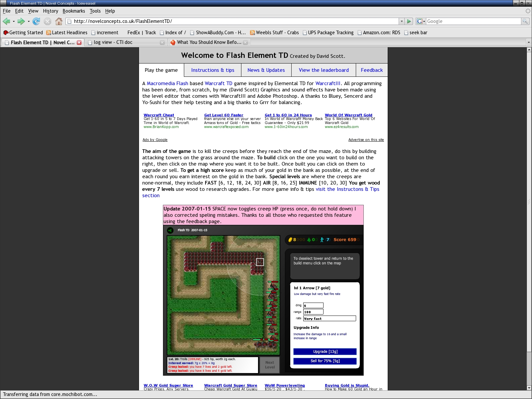
Task: Toggle the game sound speaker icon
Action: (170, 230)
